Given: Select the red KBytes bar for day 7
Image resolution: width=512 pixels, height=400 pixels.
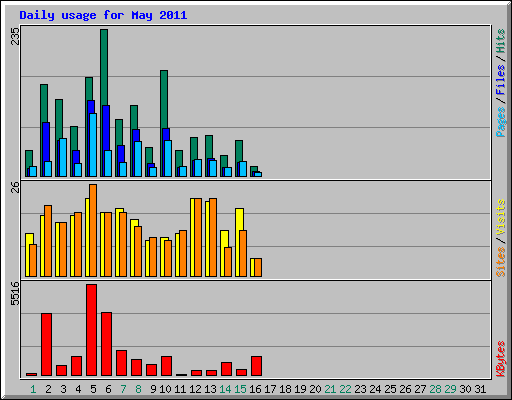Looking at the screenshot, I should (x=122, y=363).
